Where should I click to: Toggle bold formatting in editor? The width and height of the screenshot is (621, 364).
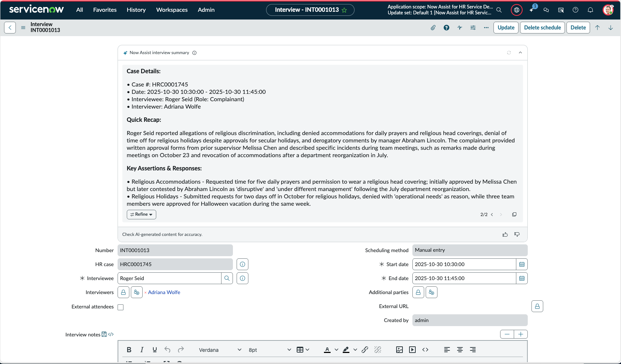click(129, 350)
